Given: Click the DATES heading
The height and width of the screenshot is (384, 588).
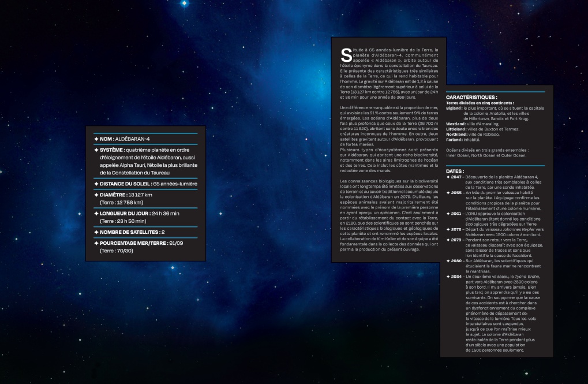Looking at the screenshot, I should [x=455, y=172].
